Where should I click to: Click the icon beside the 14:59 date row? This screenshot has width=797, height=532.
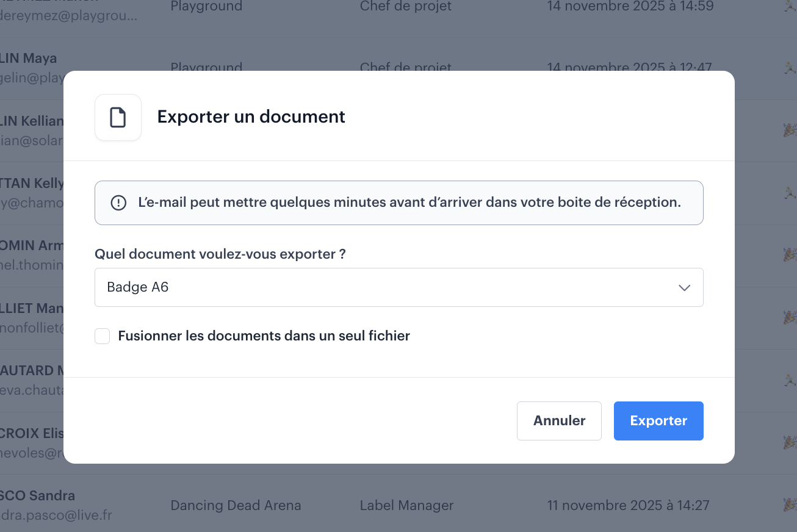790,7
